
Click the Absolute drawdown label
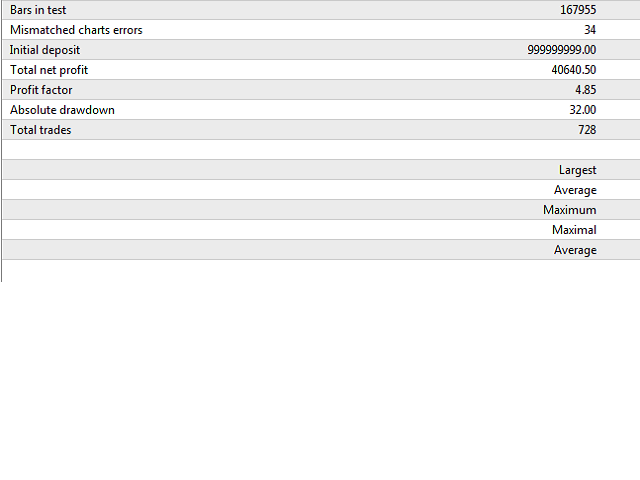[x=62, y=110]
